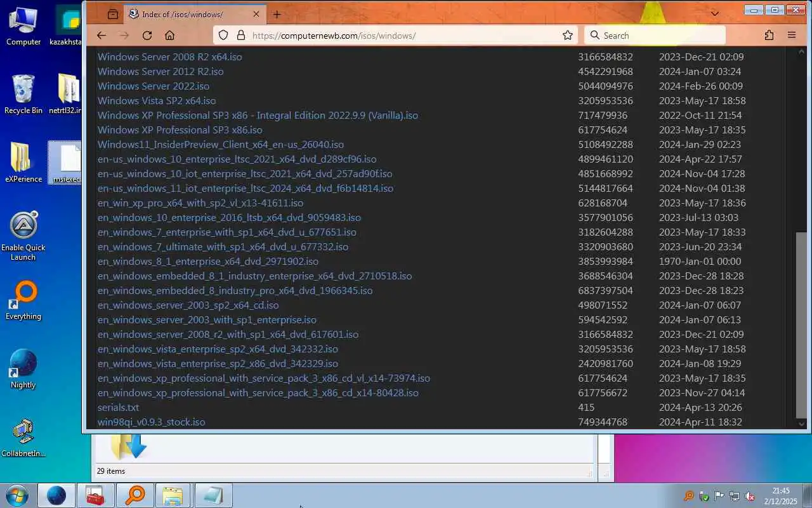Click the date 1970-Jan-01 00:00
Image resolution: width=812 pixels, height=508 pixels.
point(700,261)
